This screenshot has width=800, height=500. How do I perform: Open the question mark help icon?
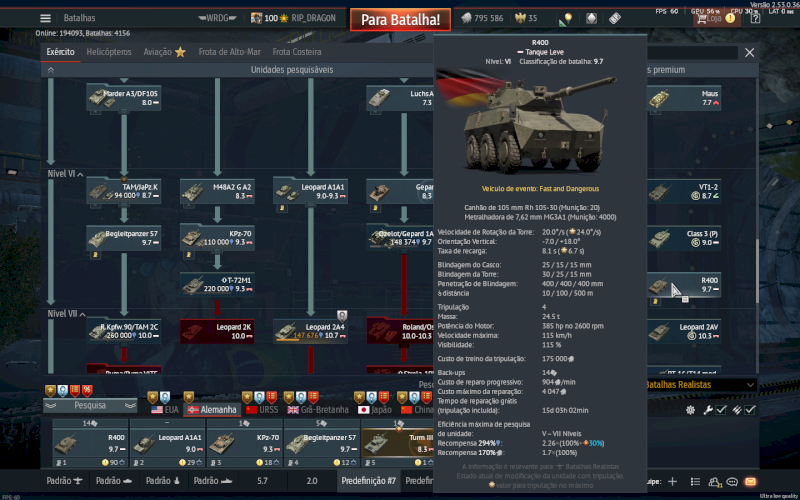pos(756,18)
